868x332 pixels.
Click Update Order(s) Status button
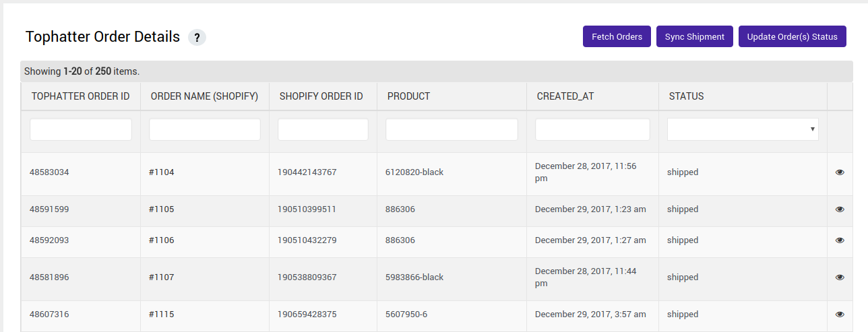point(792,36)
